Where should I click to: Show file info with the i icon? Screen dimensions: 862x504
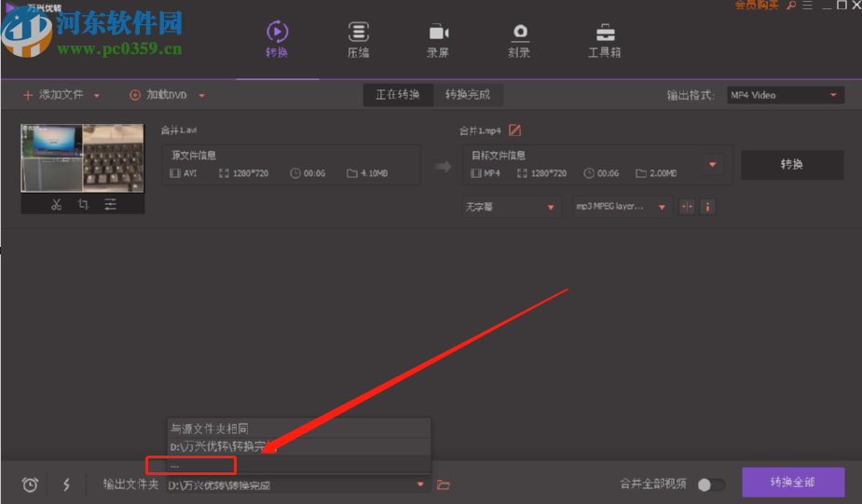707,207
